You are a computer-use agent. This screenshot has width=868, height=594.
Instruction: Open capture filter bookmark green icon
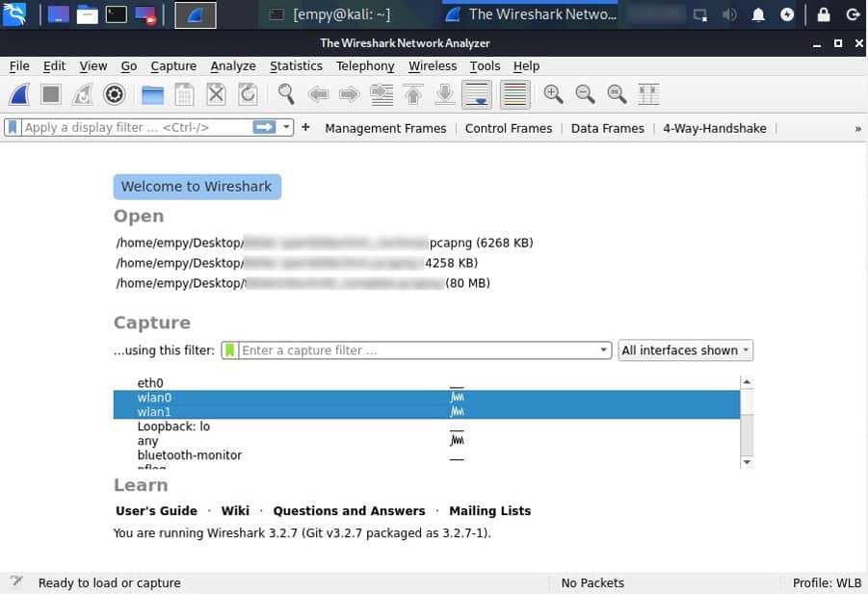[229, 350]
